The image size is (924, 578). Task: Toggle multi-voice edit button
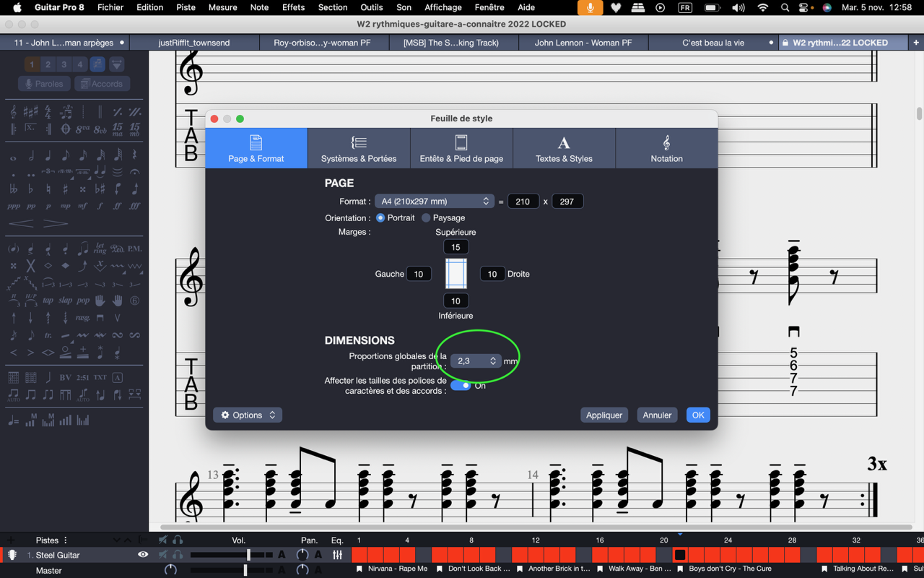pyautogui.click(x=97, y=64)
